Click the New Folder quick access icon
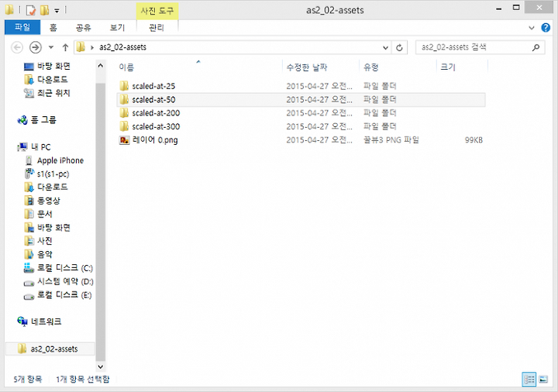The image size is (558, 392). (44, 10)
